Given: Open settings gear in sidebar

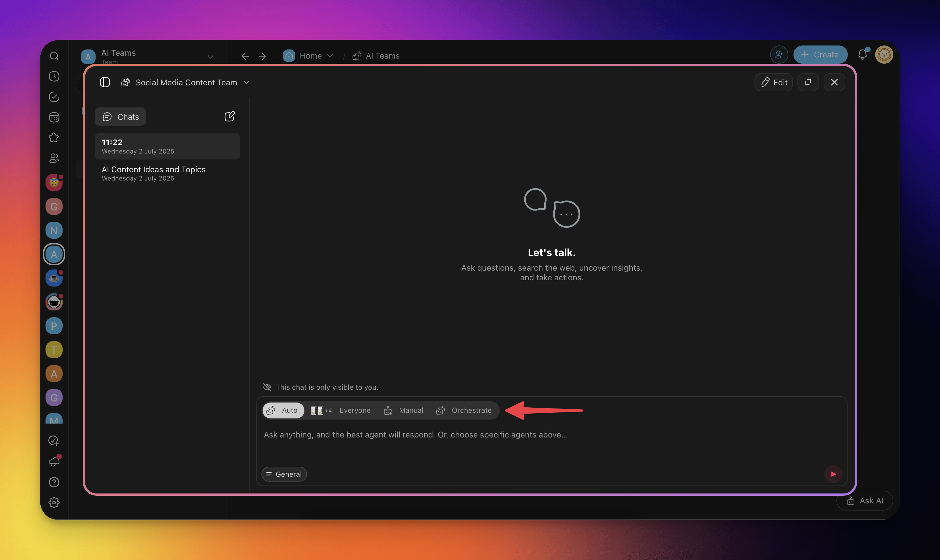Looking at the screenshot, I should (54, 502).
